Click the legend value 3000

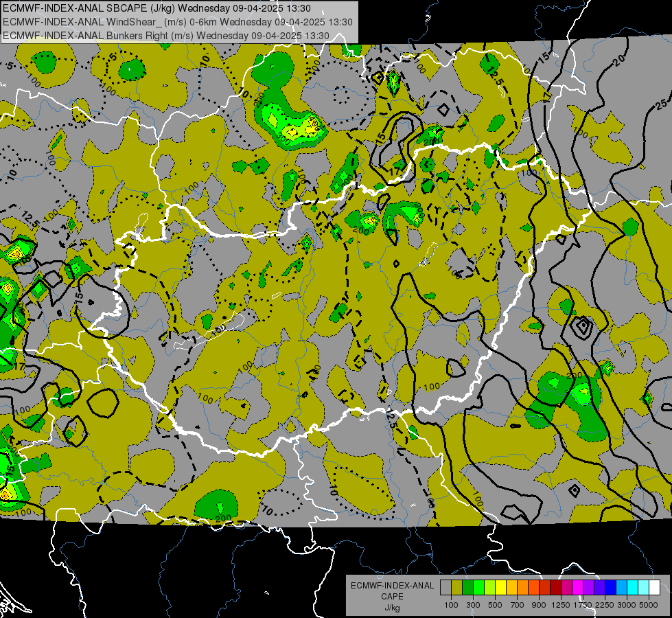pos(627,605)
